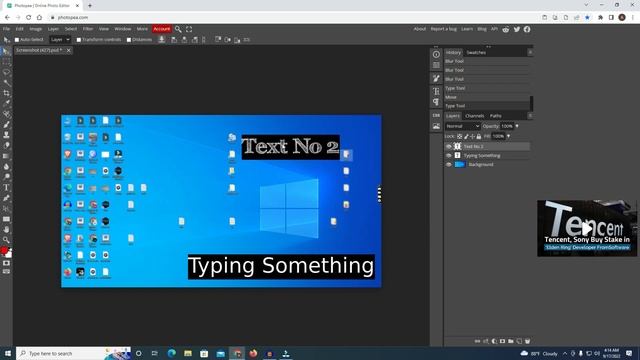Select the Dodge tool
640x360 pixels.
(6, 177)
